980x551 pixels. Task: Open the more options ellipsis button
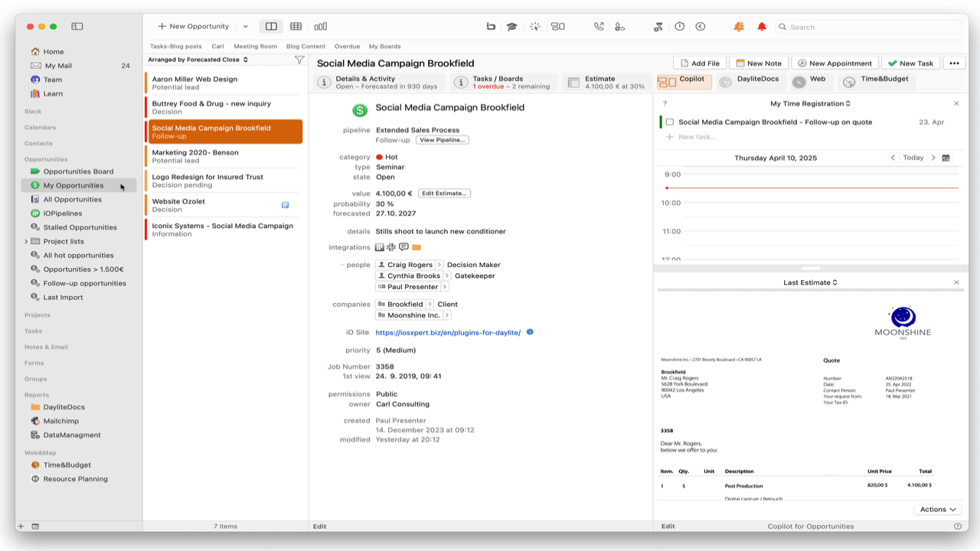tap(953, 64)
